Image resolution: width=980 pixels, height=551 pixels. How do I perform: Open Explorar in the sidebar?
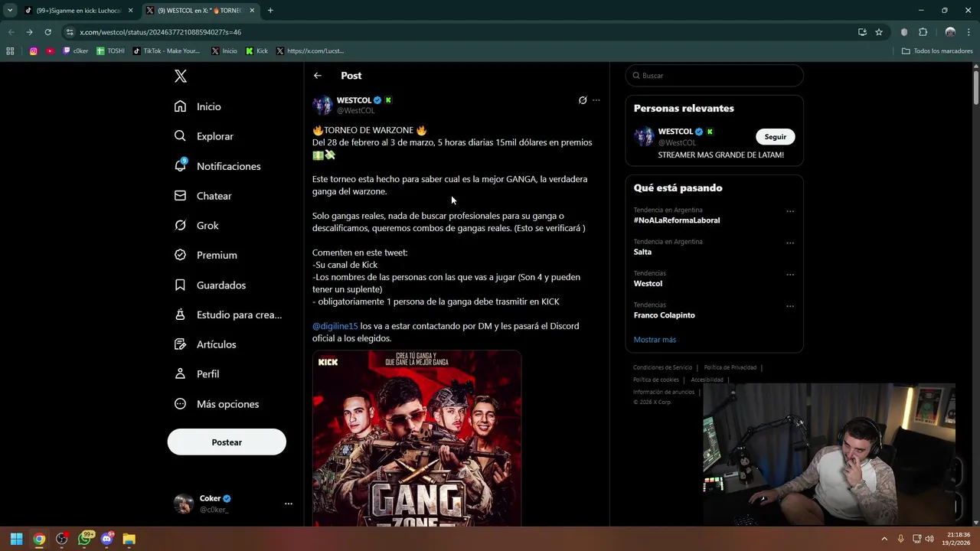point(204,136)
